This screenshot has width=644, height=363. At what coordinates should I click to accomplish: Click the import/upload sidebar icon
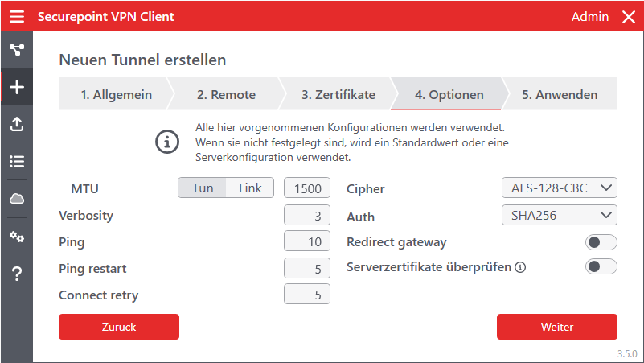click(x=17, y=124)
